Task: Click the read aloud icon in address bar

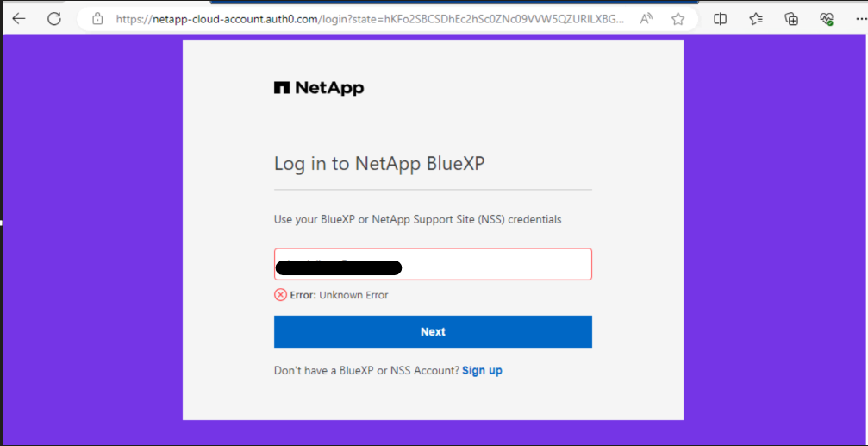Action: pyautogui.click(x=646, y=18)
